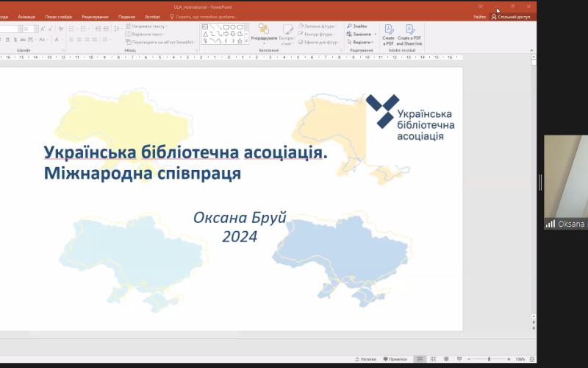Open the Упорядкувати arrange menu

(x=264, y=34)
